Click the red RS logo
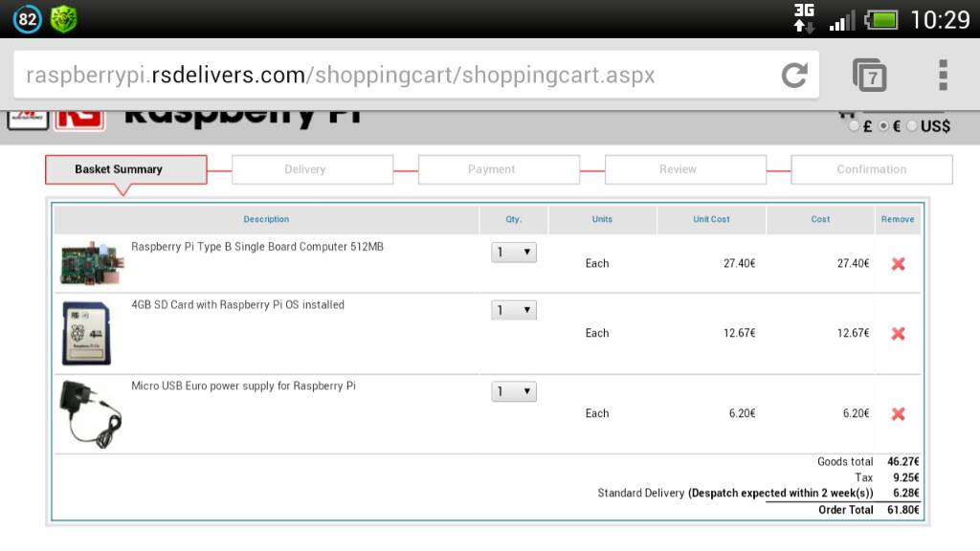This screenshot has height=551, width=980. [x=79, y=120]
